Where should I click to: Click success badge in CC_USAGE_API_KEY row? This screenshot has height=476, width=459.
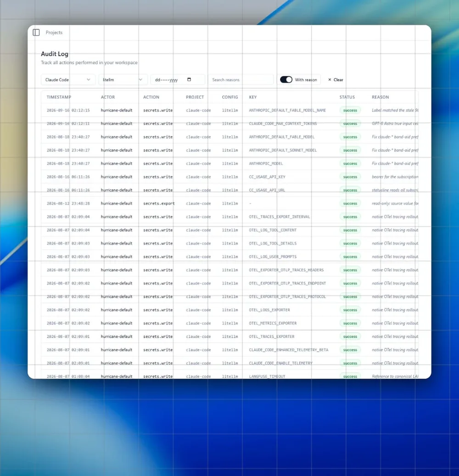(350, 177)
